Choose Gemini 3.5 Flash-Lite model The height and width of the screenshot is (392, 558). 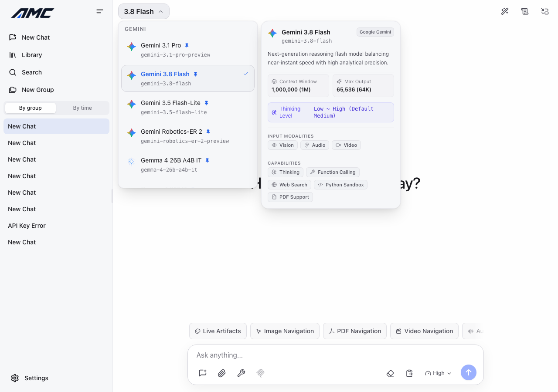tap(188, 107)
